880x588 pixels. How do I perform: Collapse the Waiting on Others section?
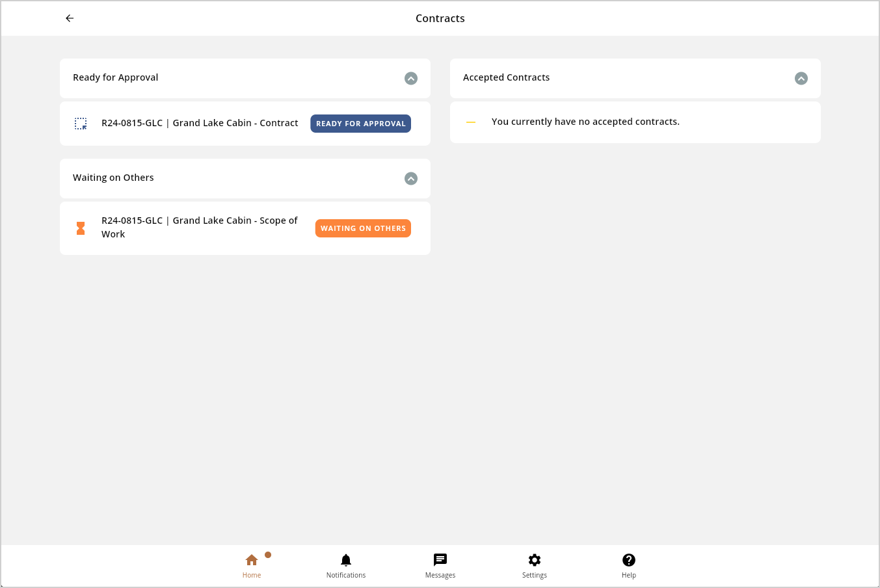[411, 179]
